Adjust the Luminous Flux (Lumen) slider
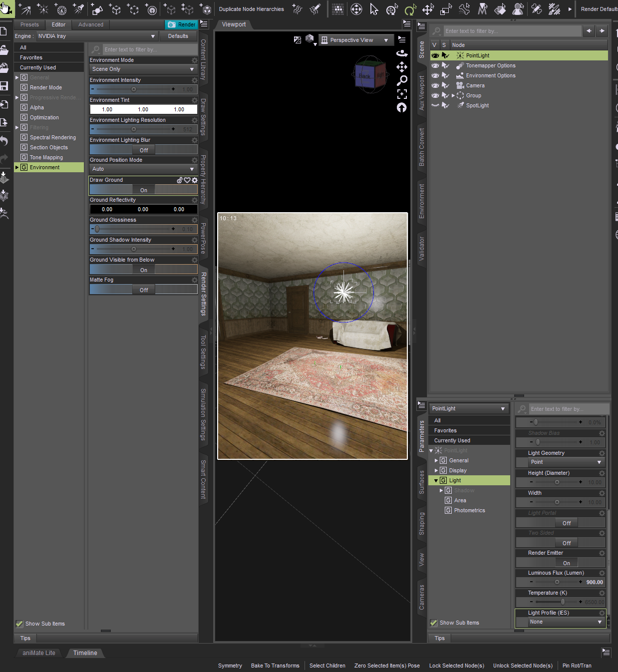 coord(557,582)
